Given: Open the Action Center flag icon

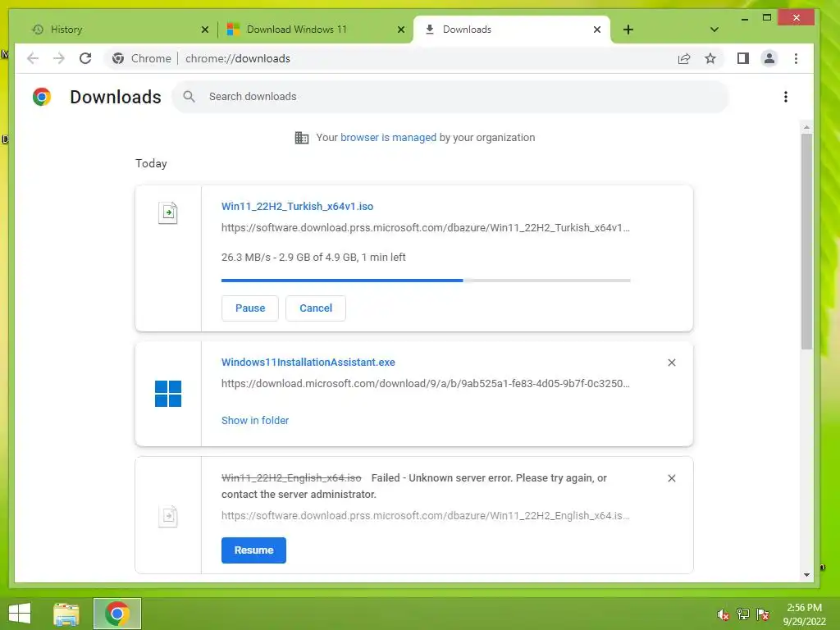Looking at the screenshot, I should 763,614.
